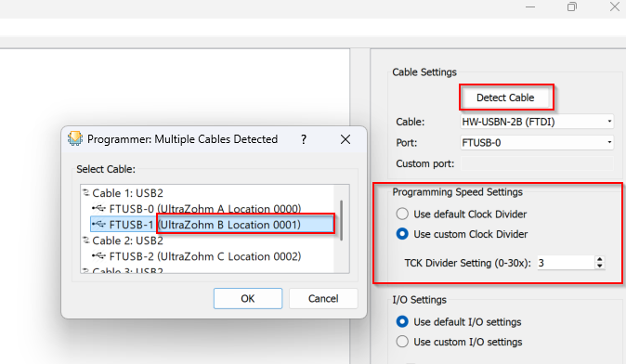Click the Cable 1: USB2 cable icon
This screenshot has height=364, width=626.
pos(85,192)
